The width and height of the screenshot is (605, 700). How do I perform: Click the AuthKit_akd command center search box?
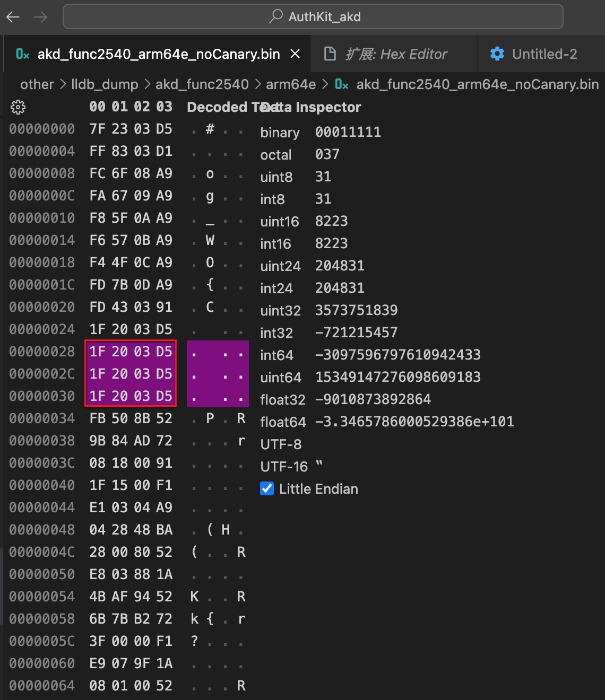coord(313,17)
